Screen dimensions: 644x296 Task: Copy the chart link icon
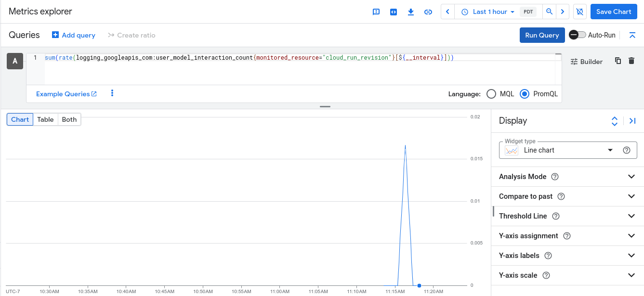[x=428, y=12]
